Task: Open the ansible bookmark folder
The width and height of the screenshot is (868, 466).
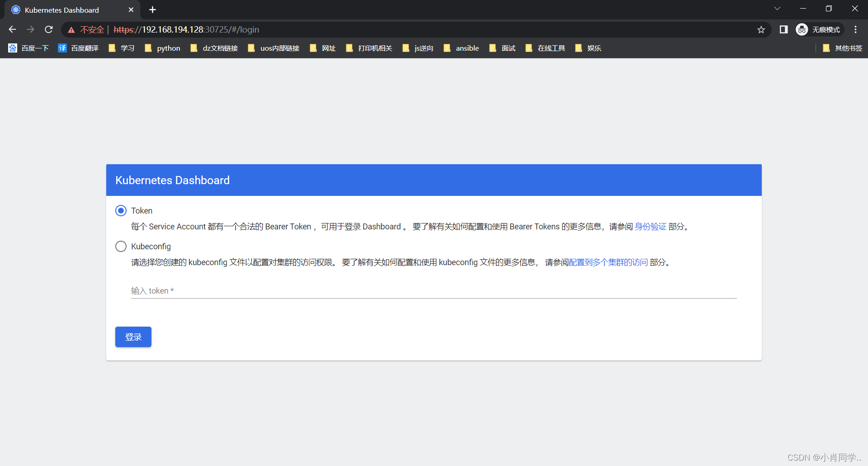Action: pos(462,48)
